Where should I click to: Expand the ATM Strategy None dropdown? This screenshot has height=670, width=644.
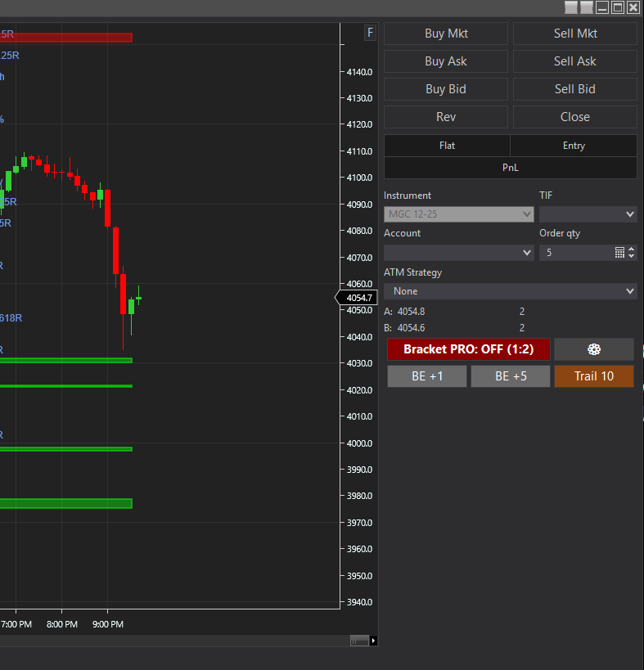tap(511, 291)
